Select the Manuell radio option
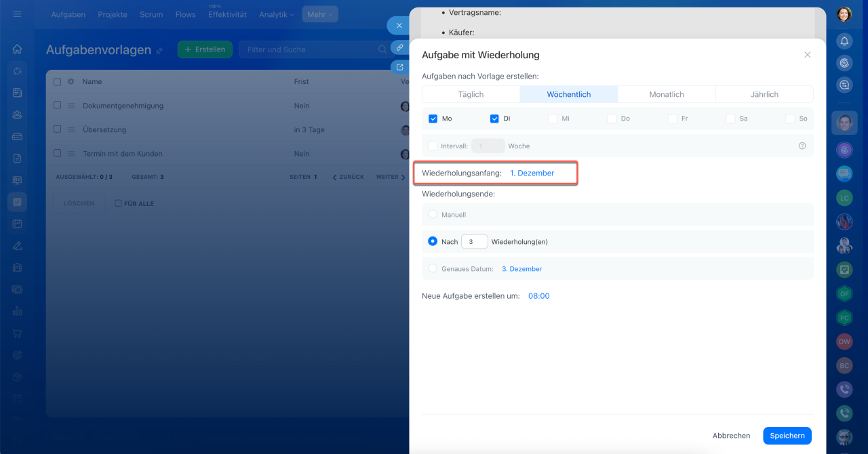Image resolution: width=868 pixels, height=454 pixels. (x=433, y=214)
